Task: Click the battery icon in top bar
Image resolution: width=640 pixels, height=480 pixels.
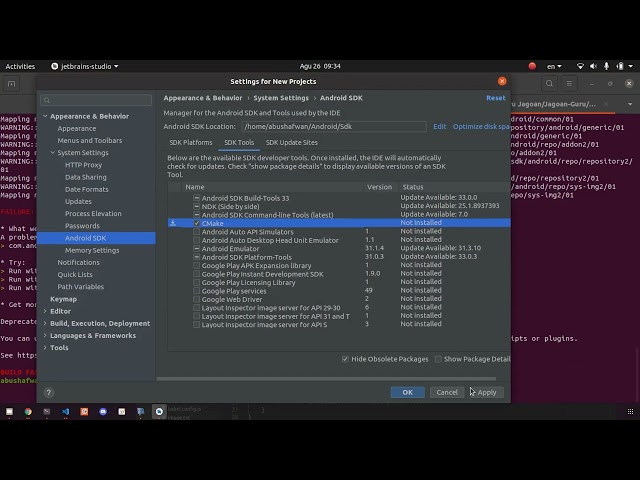Action: 620,66
